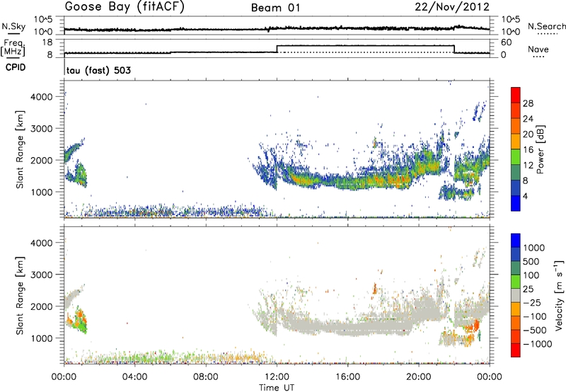Screen dimensions: 566x392
Task: Select the "3000" tick of the power panel
Action: (x=41, y=129)
